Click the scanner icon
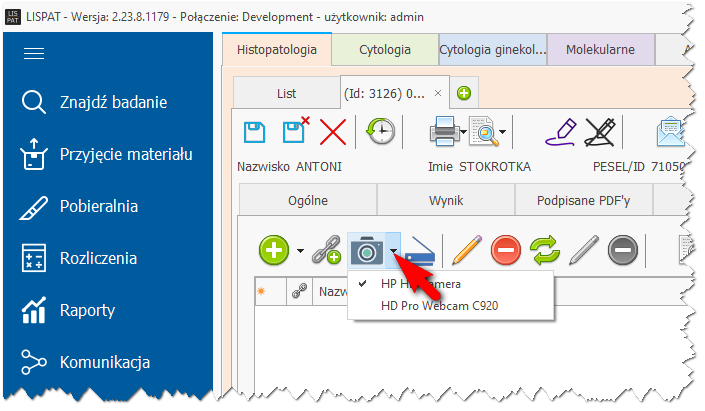The height and width of the screenshot is (411, 705). (420, 251)
